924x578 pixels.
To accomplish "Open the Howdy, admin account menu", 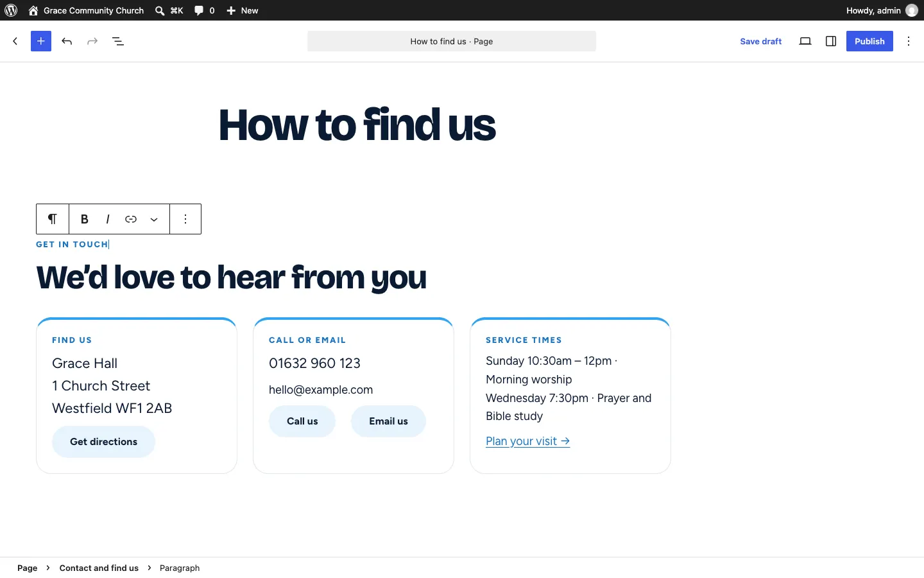I will pos(882,10).
